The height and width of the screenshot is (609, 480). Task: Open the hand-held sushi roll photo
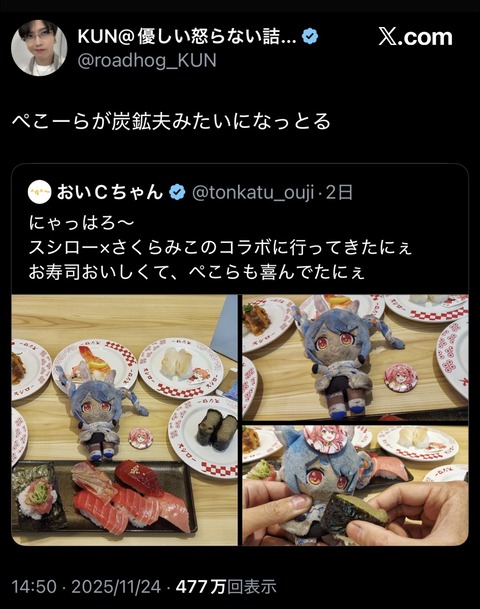click(x=355, y=485)
